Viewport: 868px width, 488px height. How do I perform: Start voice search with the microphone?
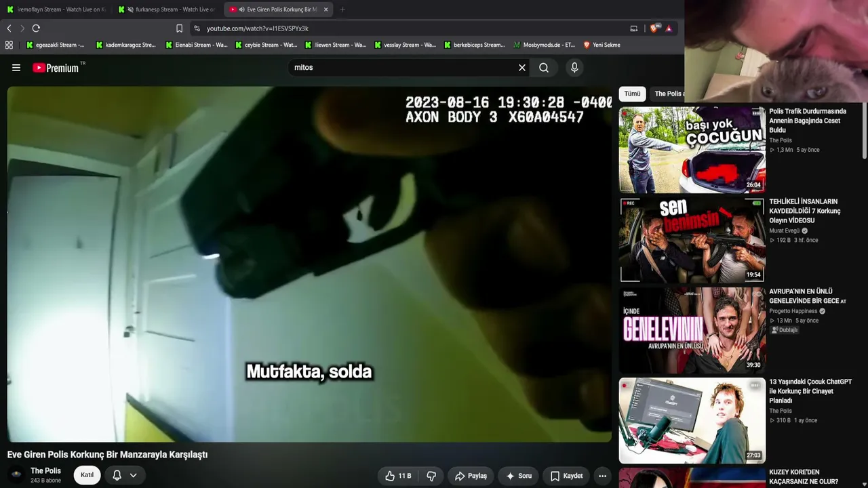coord(574,68)
